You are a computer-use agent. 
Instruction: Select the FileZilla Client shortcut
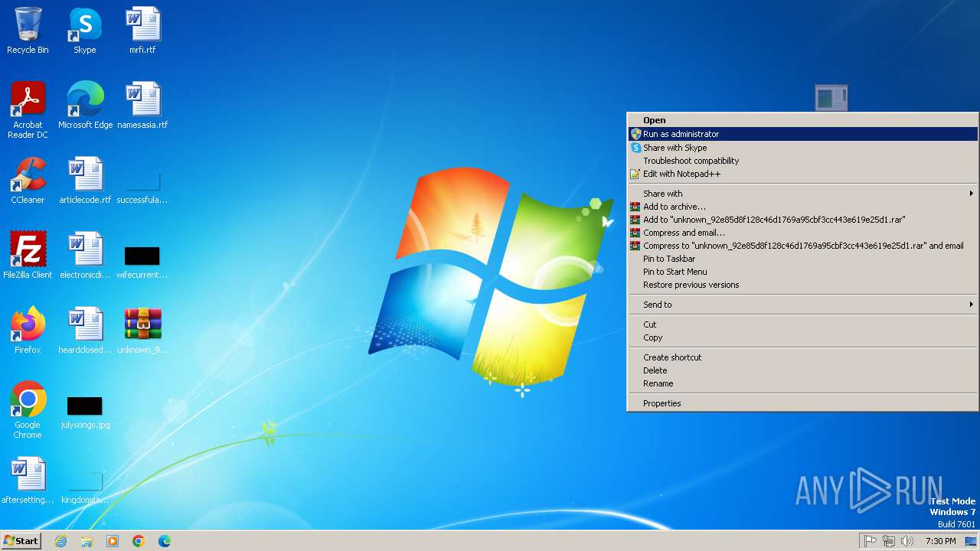pyautogui.click(x=28, y=256)
